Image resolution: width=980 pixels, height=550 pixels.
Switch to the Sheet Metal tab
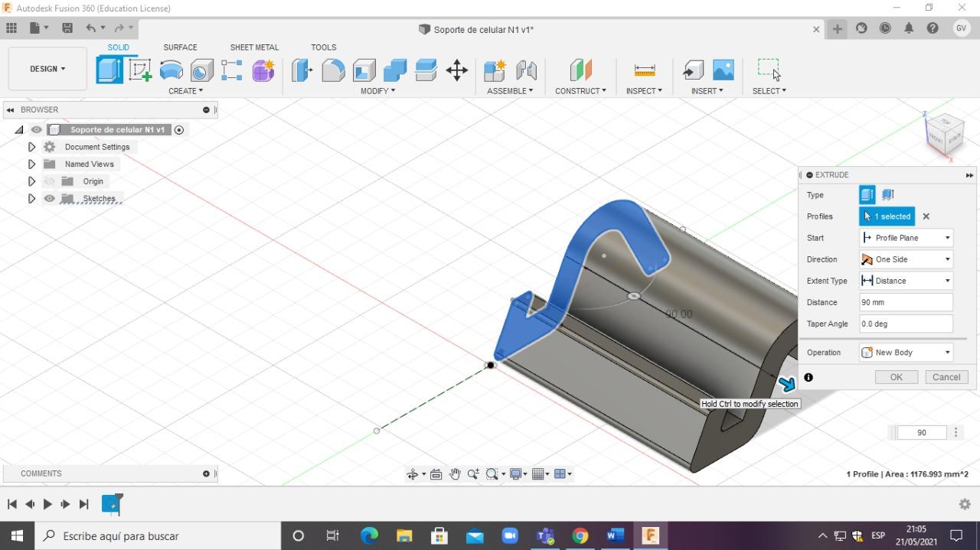(x=254, y=47)
